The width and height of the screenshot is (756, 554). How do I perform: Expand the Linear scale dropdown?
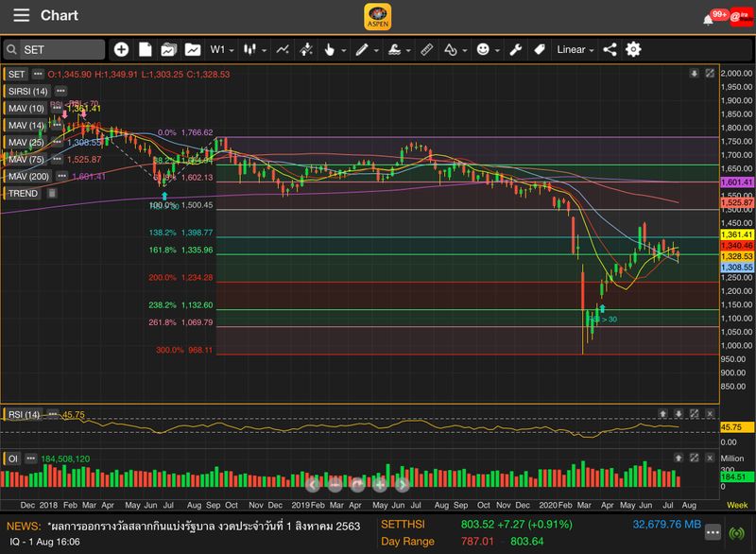[x=576, y=49]
